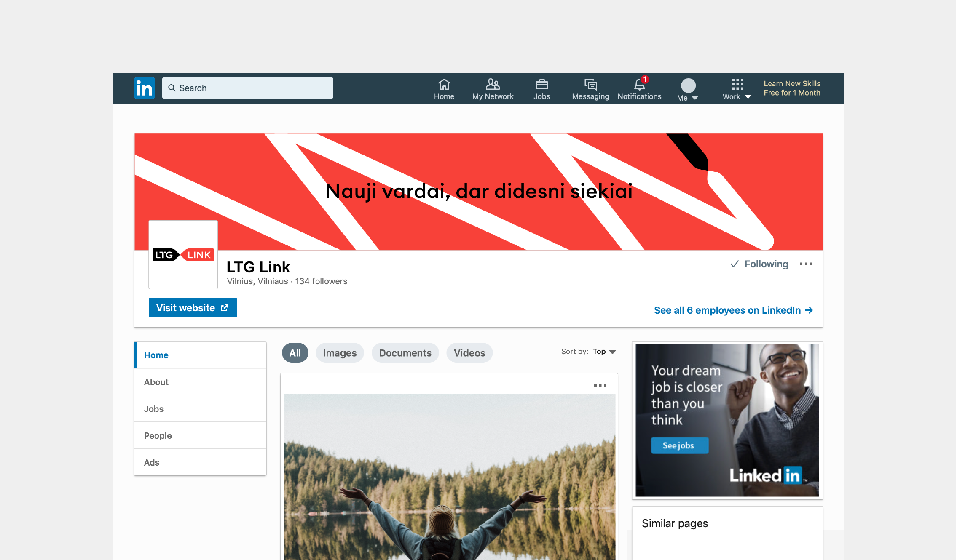Click See jobs in the dream job ad

tap(679, 445)
